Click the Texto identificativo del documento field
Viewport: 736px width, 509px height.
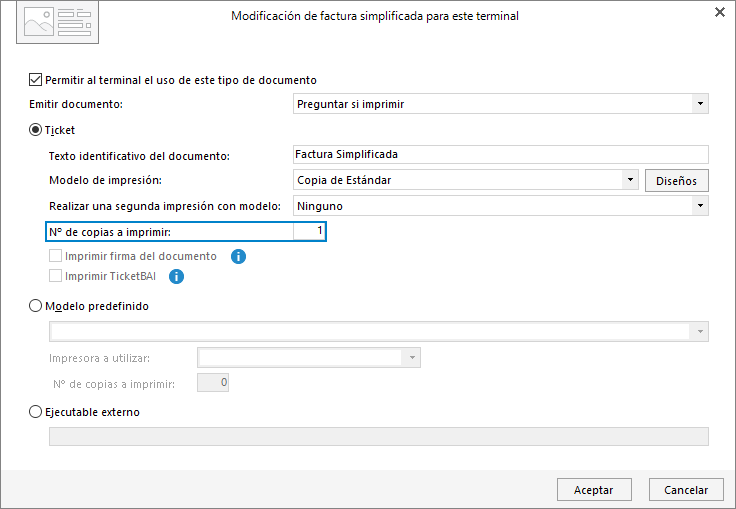pyautogui.click(x=500, y=154)
